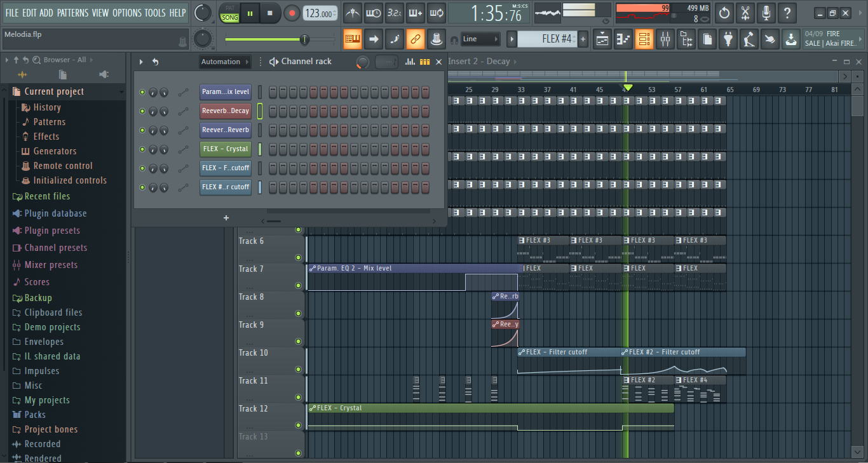Open the Line snap dropdown

point(480,39)
